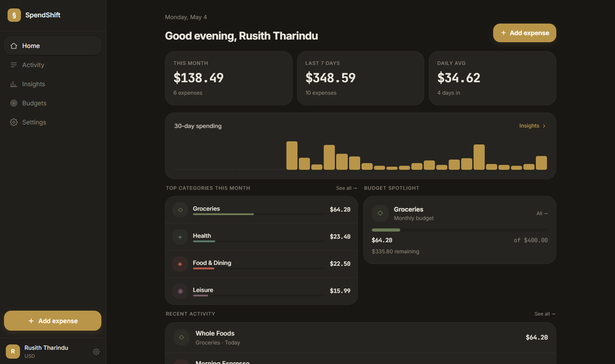
Task: Click the $15.99 Leisure amount
Action: click(340, 291)
